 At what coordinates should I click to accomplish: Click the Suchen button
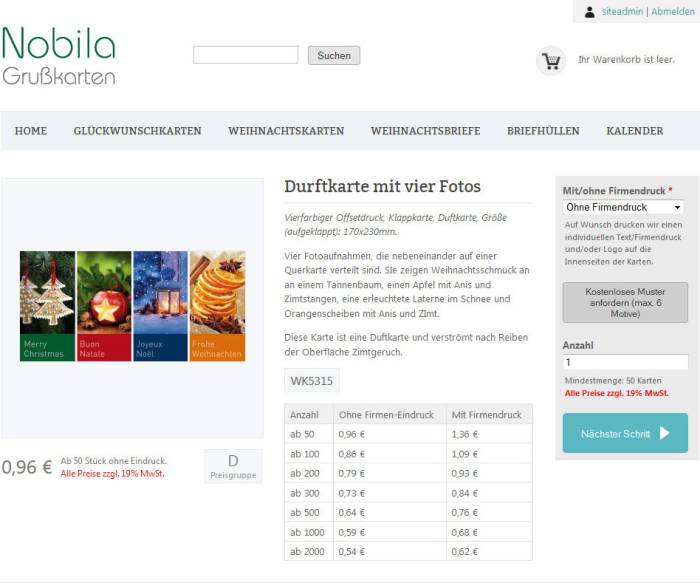(334, 55)
